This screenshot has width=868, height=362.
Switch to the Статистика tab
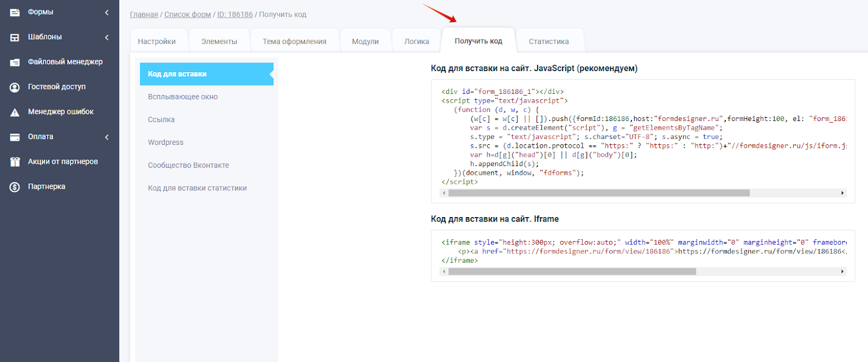pyautogui.click(x=549, y=41)
